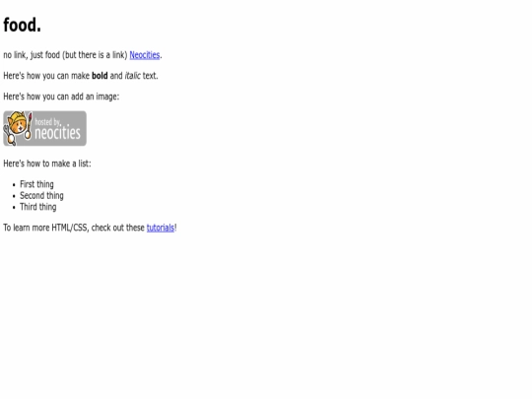This screenshot has height=399, width=532.
Task: Select the bold word 'bold'
Action: [x=100, y=76]
